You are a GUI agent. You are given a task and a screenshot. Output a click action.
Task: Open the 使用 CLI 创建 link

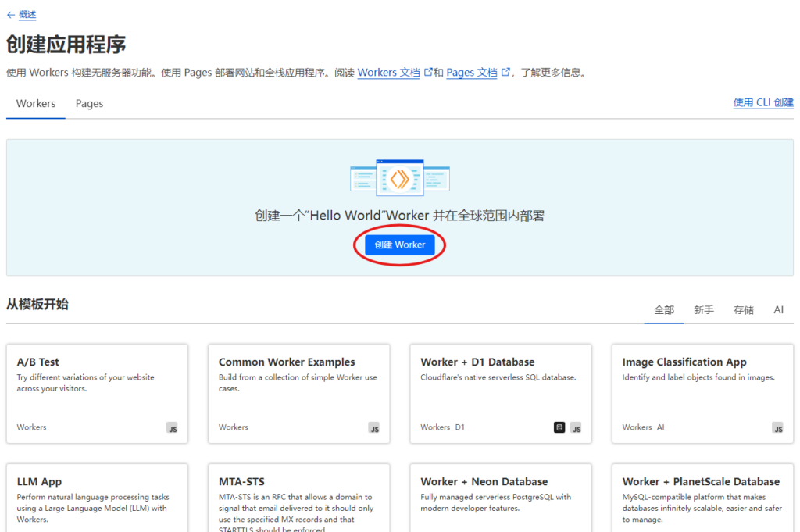pyautogui.click(x=763, y=102)
